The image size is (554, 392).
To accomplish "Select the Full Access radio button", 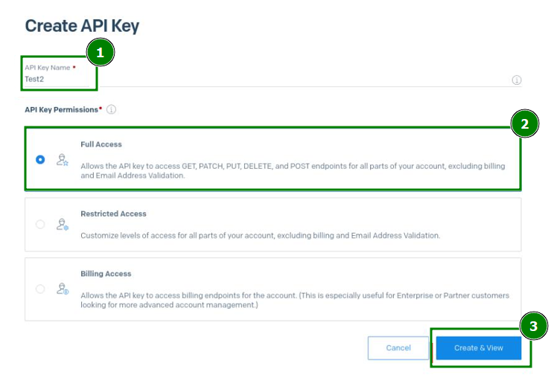I will [x=40, y=159].
